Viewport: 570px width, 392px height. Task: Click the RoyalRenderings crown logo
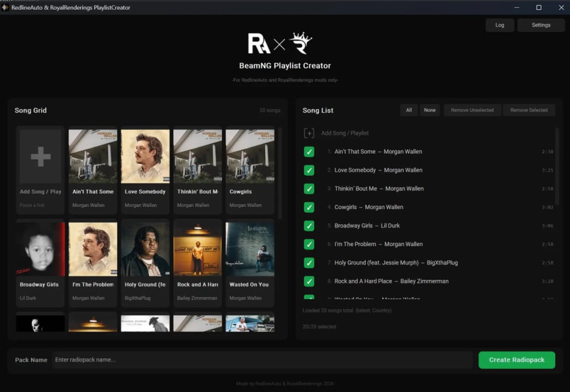[301, 42]
